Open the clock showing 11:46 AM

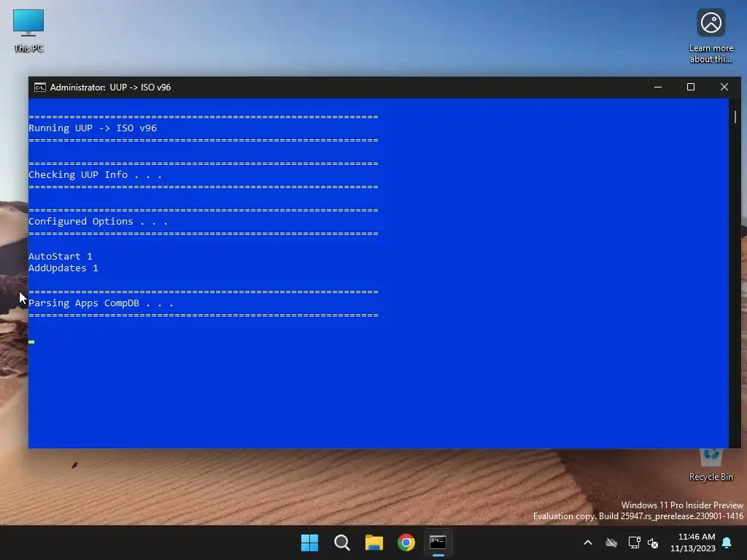pyautogui.click(x=693, y=542)
